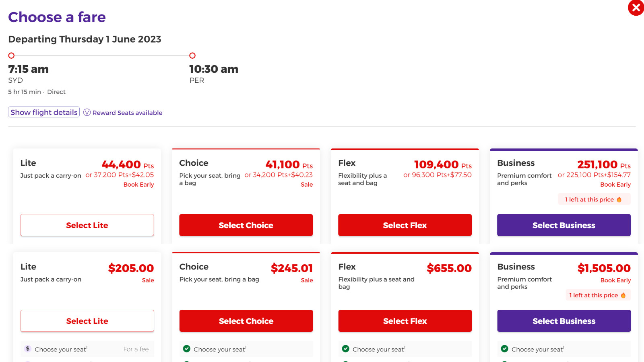
Task: Close the fare selection dialog
Action: (x=636, y=8)
